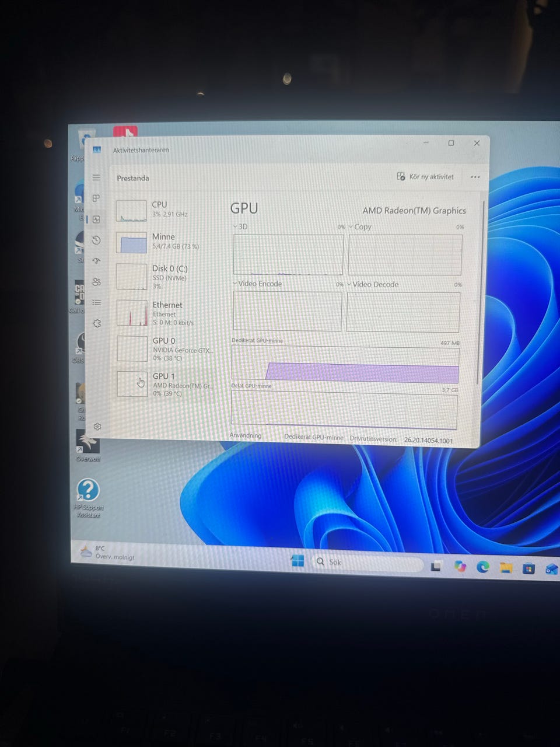This screenshot has height=747, width=560.
Task: Click the three-dot more options button
Action: (x=475, y=177)
